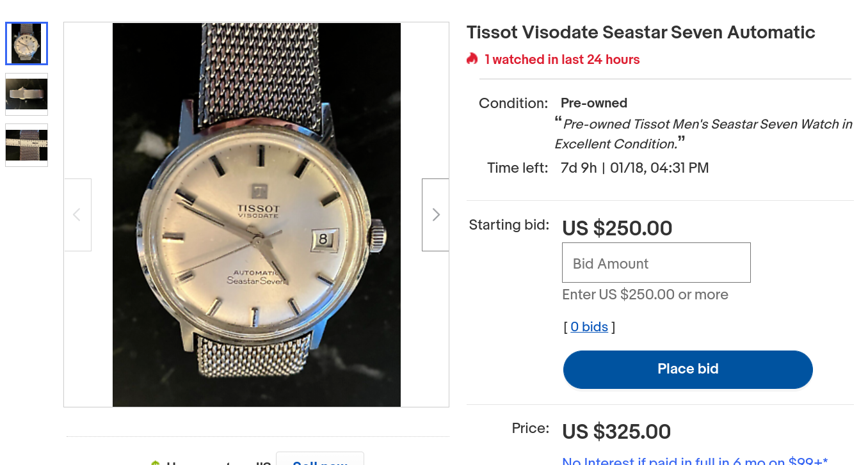View the third thumbnail of the mesh band

26,145
